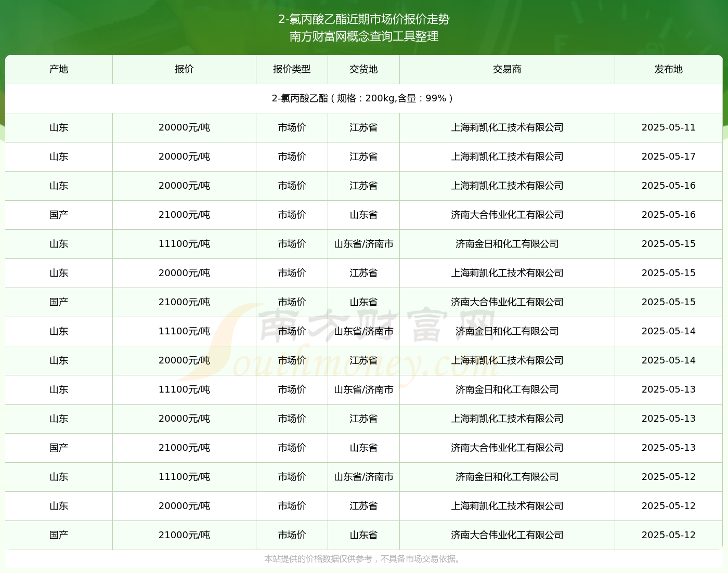This screenshot has height=573, width=728.
Task: Select 11100元/吨 in the 2025-05-14 row
Action: click(184, 331)
